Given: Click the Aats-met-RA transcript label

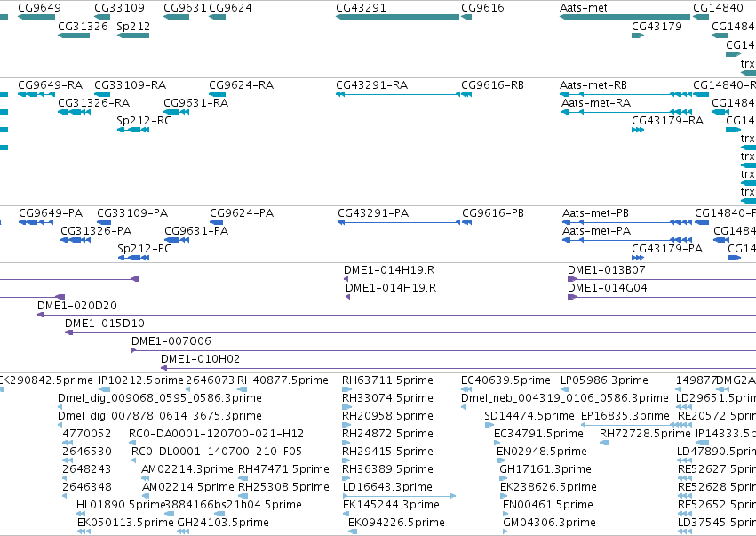Looking at the screenshot, I should 596,103.
